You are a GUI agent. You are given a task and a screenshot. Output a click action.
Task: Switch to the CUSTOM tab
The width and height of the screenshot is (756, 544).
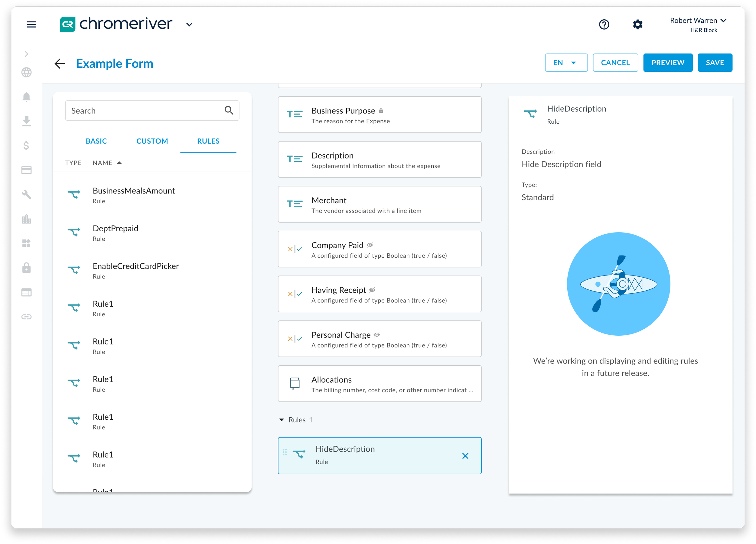[152, 141]
